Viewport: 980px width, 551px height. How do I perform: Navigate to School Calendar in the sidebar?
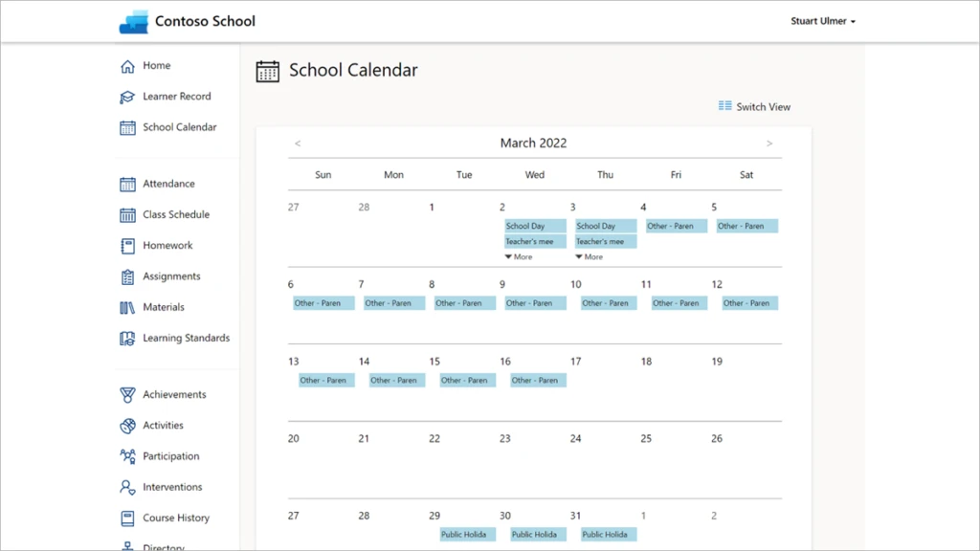[127, 127]
